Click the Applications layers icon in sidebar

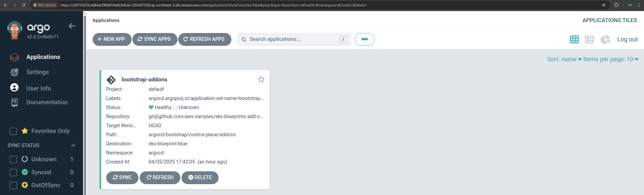14,57
